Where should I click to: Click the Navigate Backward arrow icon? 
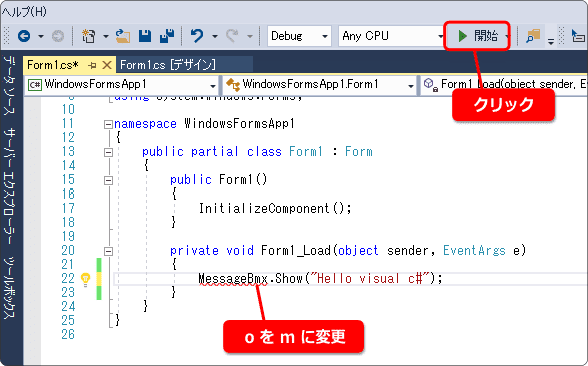[x=24, y=36]
